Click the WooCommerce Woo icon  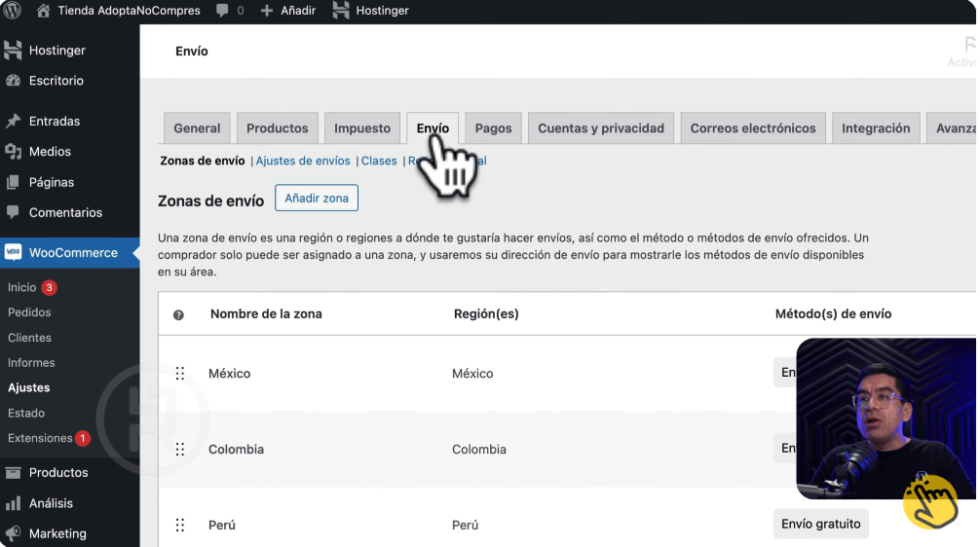13,252
